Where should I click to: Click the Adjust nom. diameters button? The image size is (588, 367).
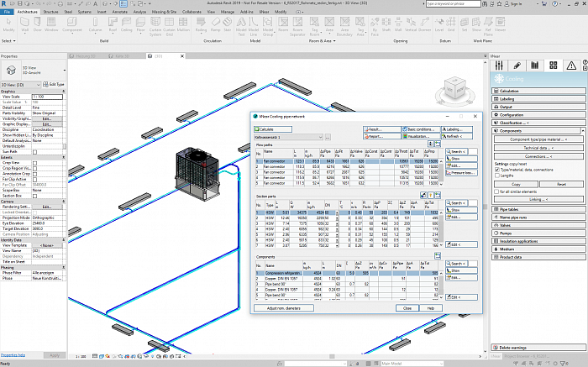click(284, 308)
